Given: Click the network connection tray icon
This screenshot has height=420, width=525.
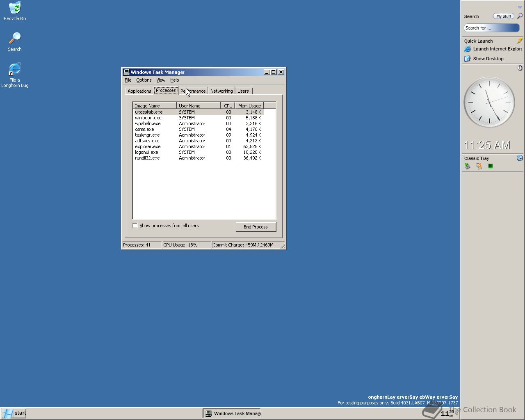Looking at the screenshot, I should (x=467, y=166).
